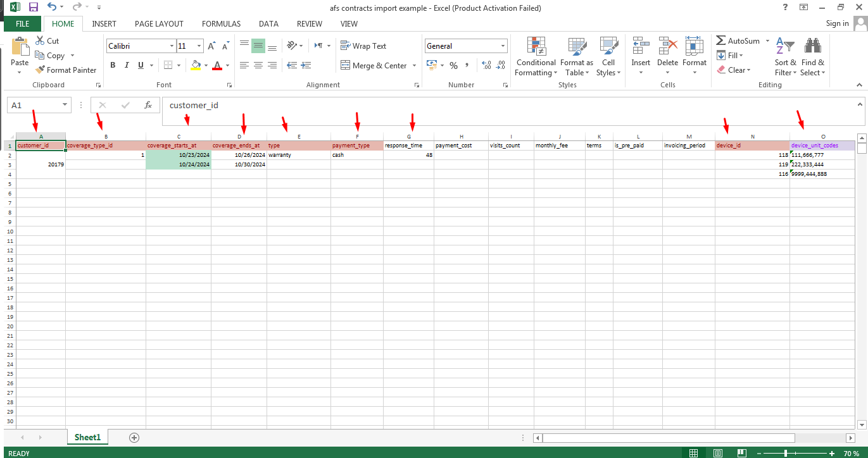Switch to the FORMULAS ribbon tab

(x=221, y=24)
